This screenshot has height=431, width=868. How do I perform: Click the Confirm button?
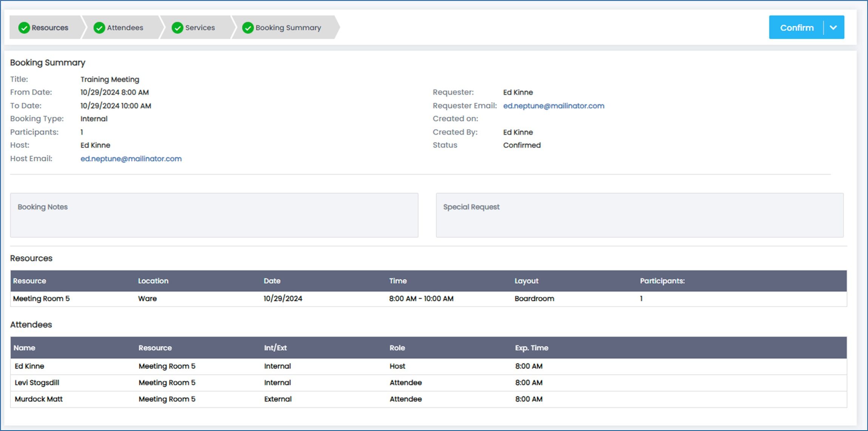(797, 28)
